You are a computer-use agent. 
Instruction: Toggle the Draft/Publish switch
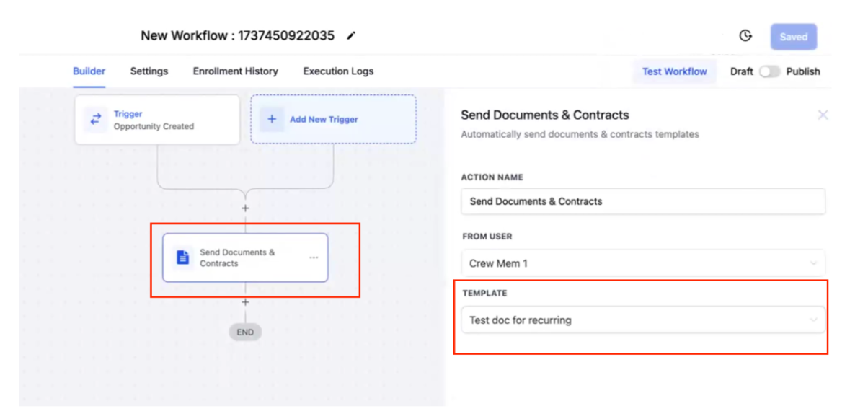pos(769,71)
